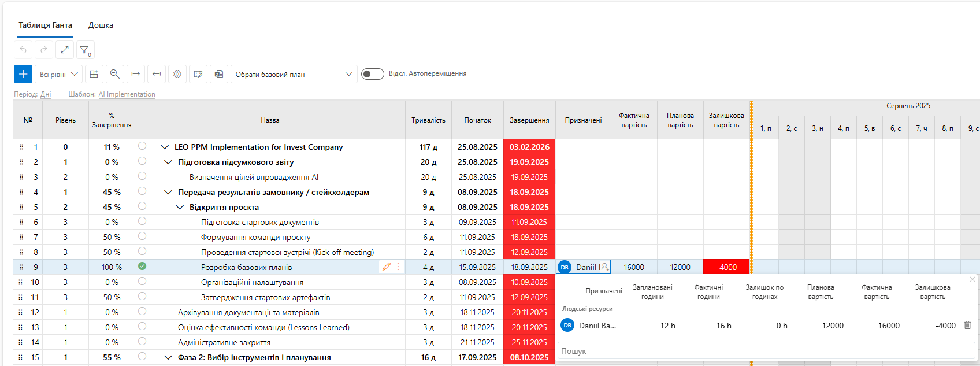Click the AI Implementation template link
Screen dimensions: 980x366
[x=127, y=94]
